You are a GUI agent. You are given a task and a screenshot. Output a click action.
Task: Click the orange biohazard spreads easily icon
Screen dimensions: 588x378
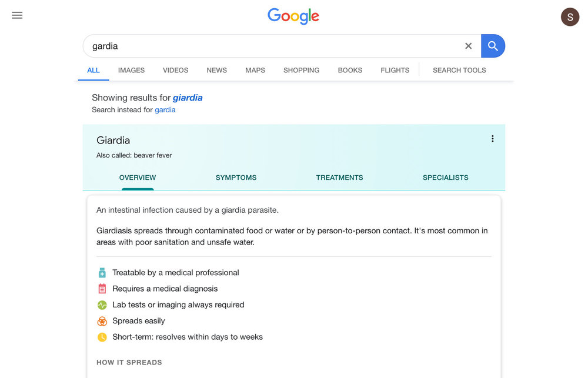[102, 321]
